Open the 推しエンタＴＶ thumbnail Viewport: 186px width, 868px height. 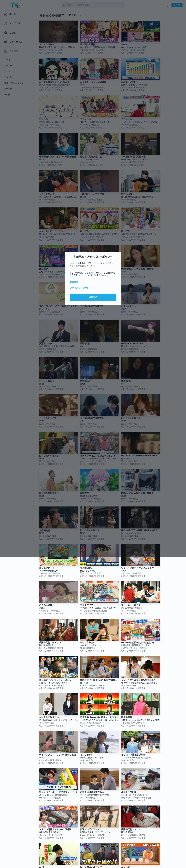click(x=58, y=555)
